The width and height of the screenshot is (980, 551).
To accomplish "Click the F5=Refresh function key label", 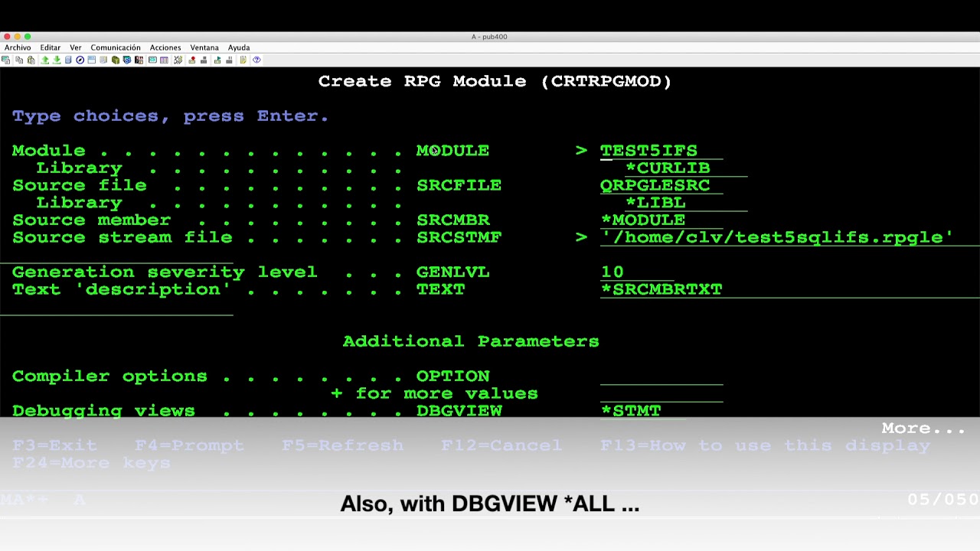I will (343, 445).
